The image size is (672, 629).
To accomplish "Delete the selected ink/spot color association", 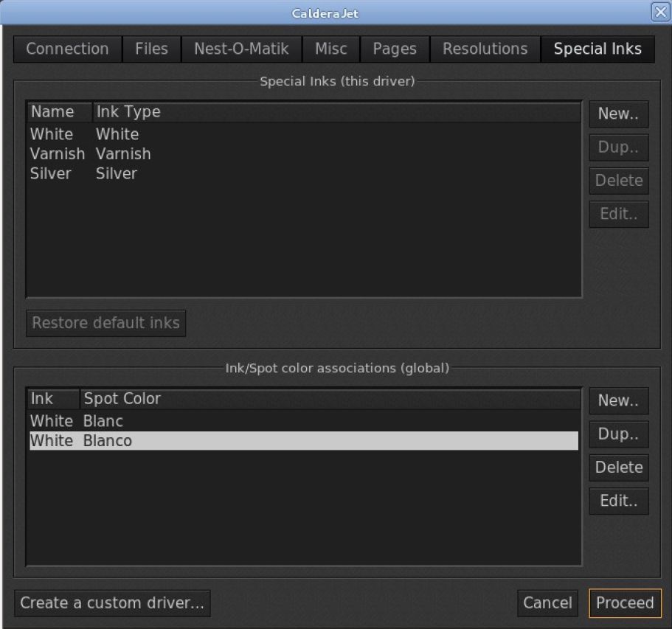I will pyautogui.click(x=618, y=468).
